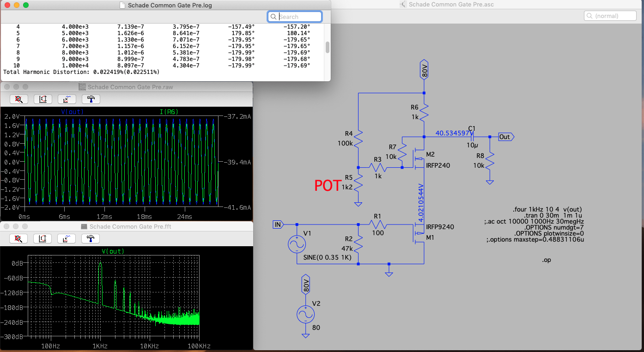This screenshot has width=644, height=352.
Task: Select the V2 voltage source symbol
Action: (305, 315)
